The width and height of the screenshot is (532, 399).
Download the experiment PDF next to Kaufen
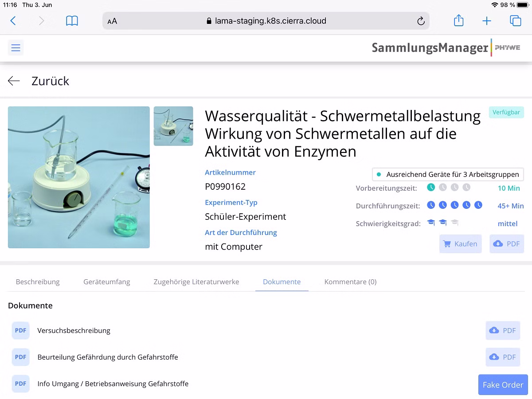click(x=506, y=244)
